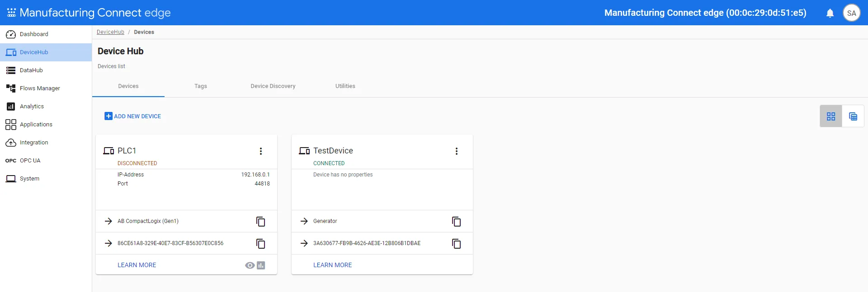Open Dashboard in the sidebar
The image size is (868, 292).
(x=46, y=34)
